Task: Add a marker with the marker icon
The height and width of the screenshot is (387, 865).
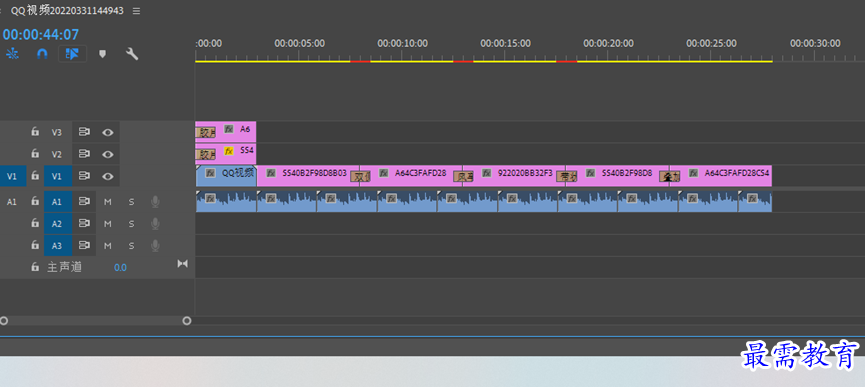Action: pyautogui.click(x=102, y=53)
